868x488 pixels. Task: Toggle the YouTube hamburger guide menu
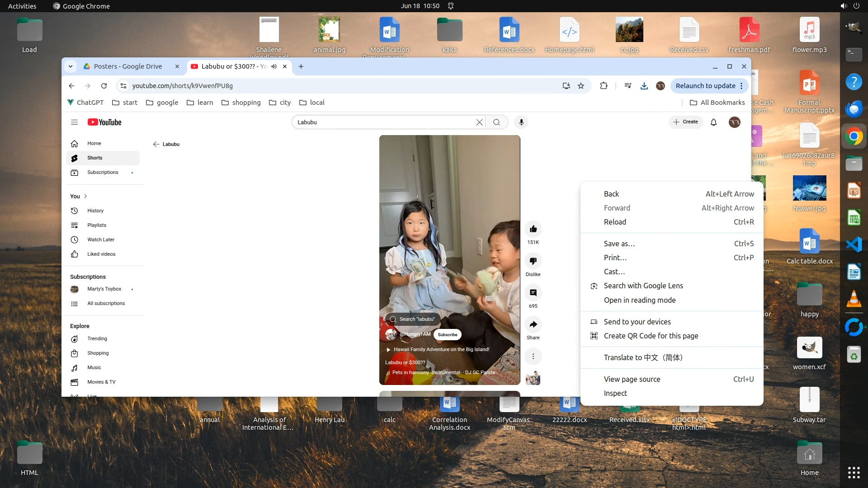pyautogui.click(x=75, y=122)
